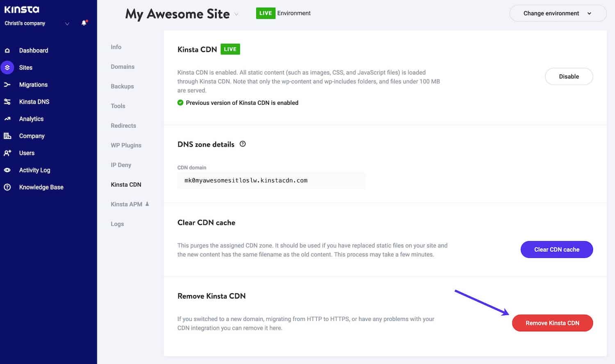615x364 pixels.
Task: Open Activity Log in sidebar
Action: pyautogui.click(x=35, y=170)
